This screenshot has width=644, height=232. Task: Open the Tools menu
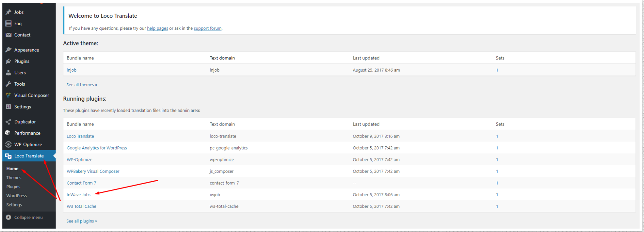pyautogui.click(x=20, y=84)
